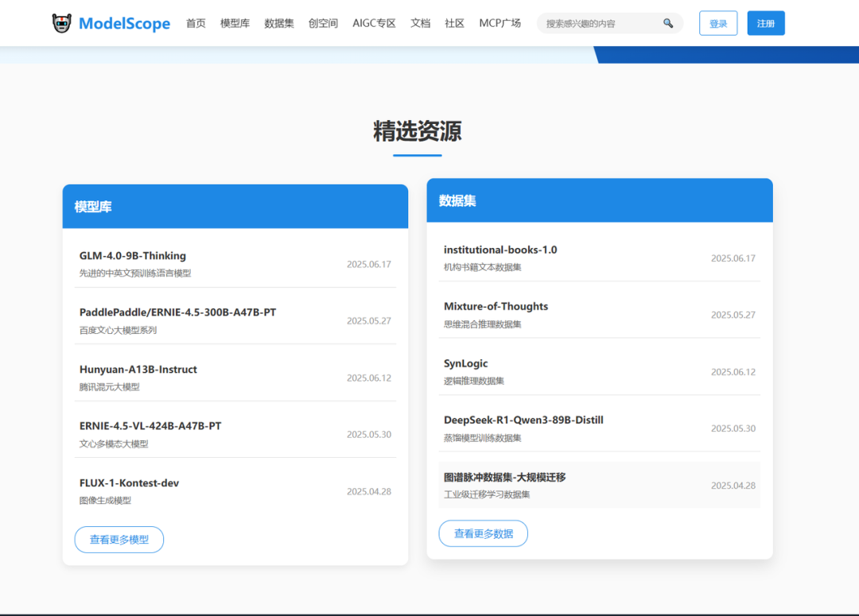
Task: Click the text 蒸馏模型训练数据集
Action: pyautogui.click(x=482, y=438)
